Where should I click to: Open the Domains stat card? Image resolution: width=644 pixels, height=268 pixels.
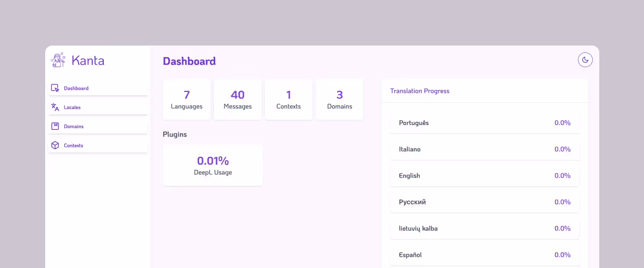click(339, 99)
